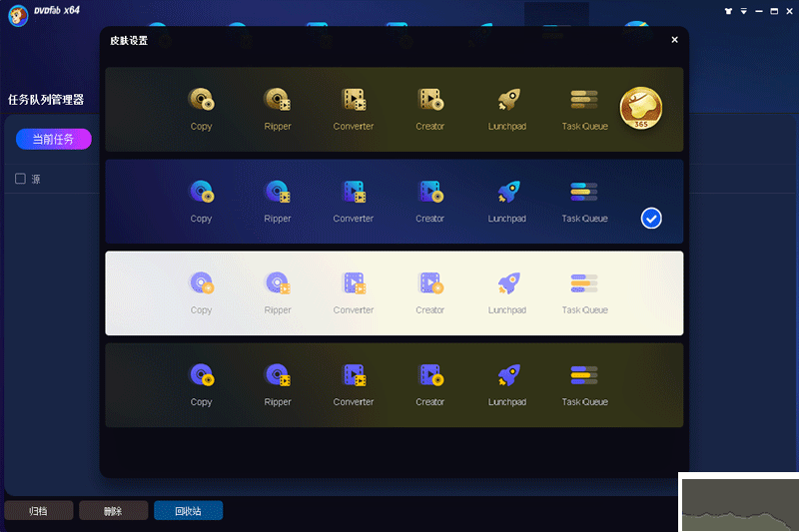The width and height of the screenshot is (799, 532).
Task: Click the Converter icon in the blue skin row
Action: click(x=354, y=192)
